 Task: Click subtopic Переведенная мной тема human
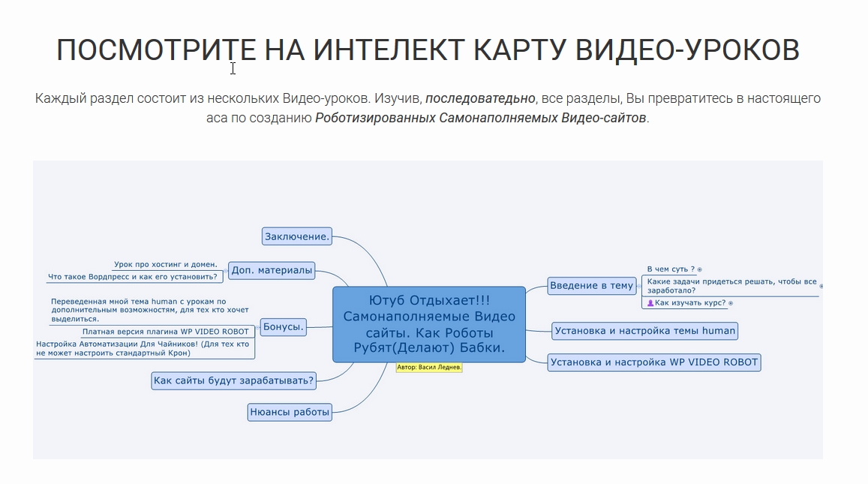150,310
